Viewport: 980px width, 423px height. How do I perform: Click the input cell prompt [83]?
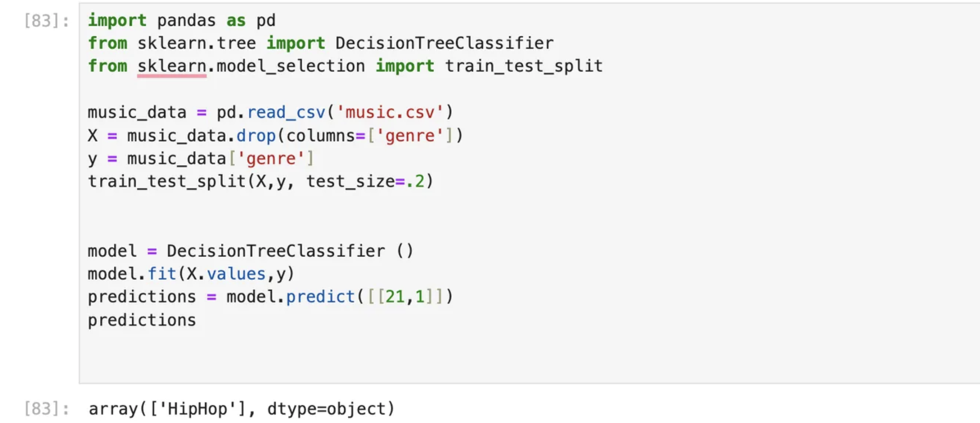[x=47, y=21]
